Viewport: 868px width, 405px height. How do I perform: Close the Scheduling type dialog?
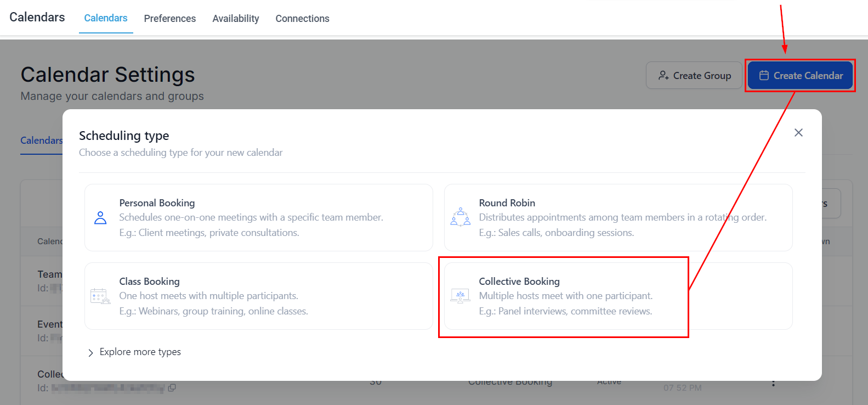[798, 133]
